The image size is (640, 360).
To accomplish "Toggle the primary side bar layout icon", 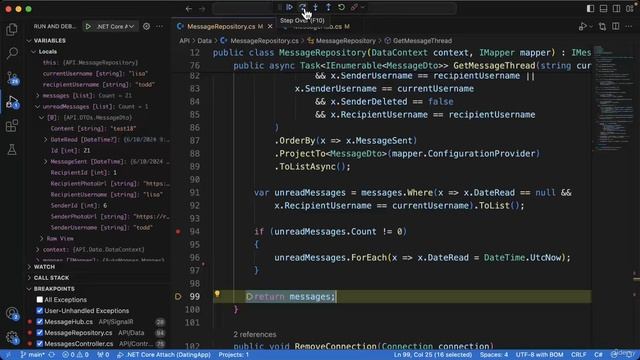I will (590, 8).
